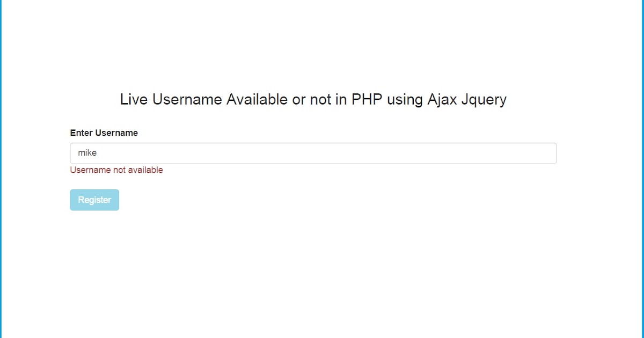Click the page heading about Live Username Available
This screenshot has width=644, height=338.
(313, 99)
